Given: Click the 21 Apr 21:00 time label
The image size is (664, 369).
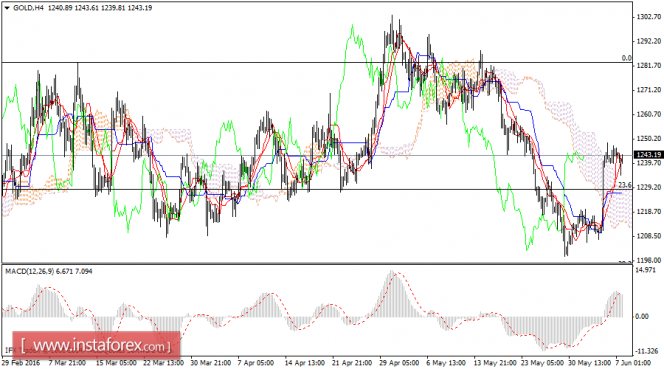Looking at the screenshot, I should [352, 363].
